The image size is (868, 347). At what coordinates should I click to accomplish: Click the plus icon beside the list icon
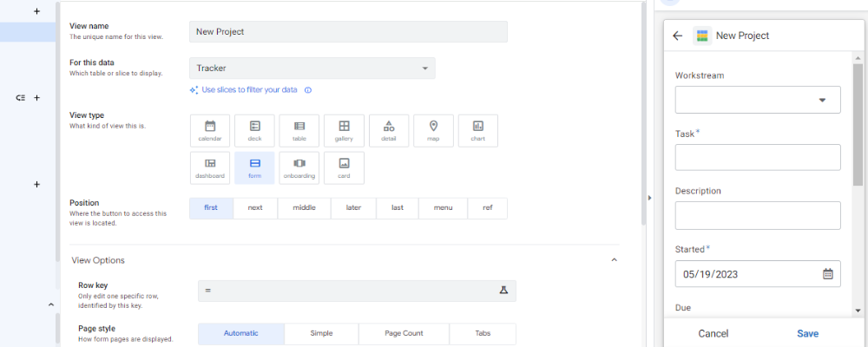pyautogui.click(x=37, y=97)
